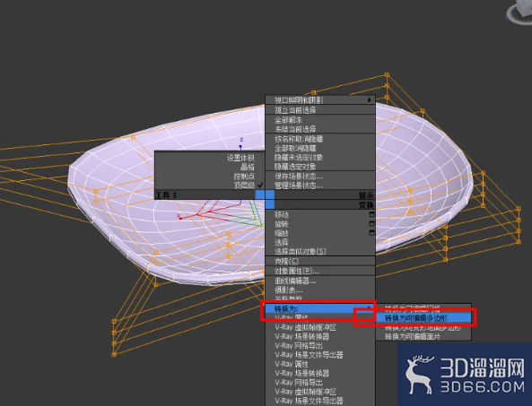Open 管理场景状态... menu entry

pyautogui.click(x=320, y=186)
